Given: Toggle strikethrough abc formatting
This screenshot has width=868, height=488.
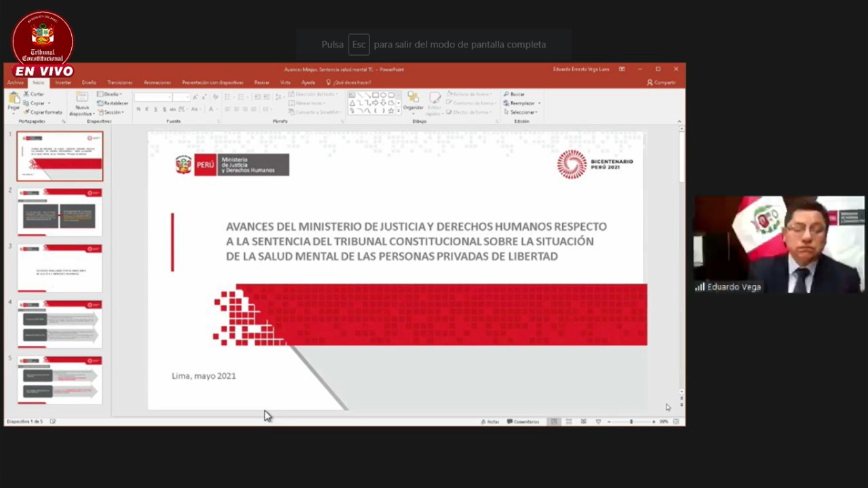Looking at the screenshot, I should click(x=173, y=109).
